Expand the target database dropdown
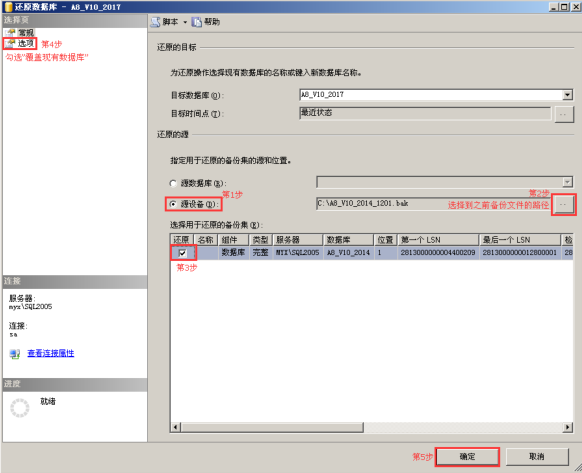The height and width of the screenshot is (473, 582). point(567,95)
